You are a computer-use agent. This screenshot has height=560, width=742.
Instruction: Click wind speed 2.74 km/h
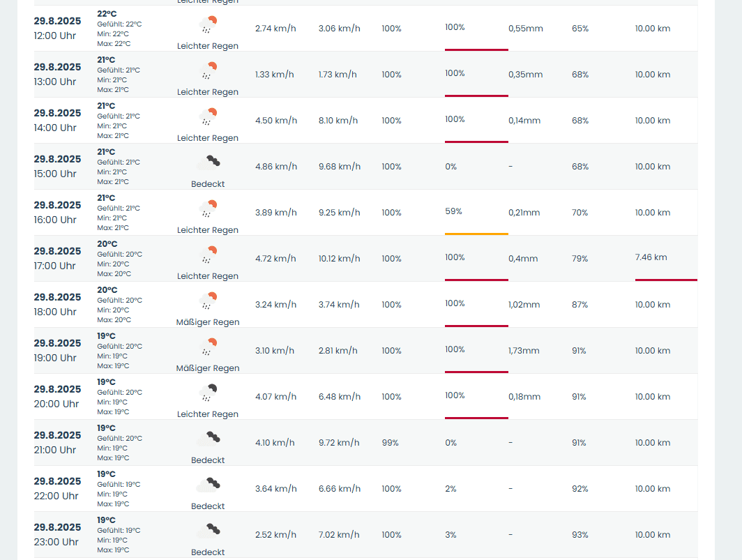click(x=275, y=29)
